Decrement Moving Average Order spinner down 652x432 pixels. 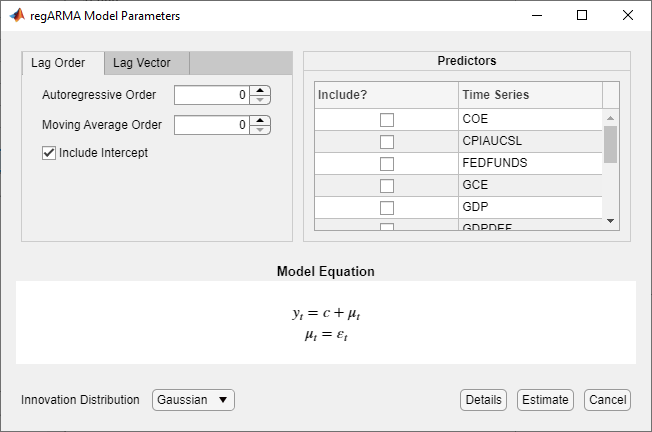tap(260, 130)
